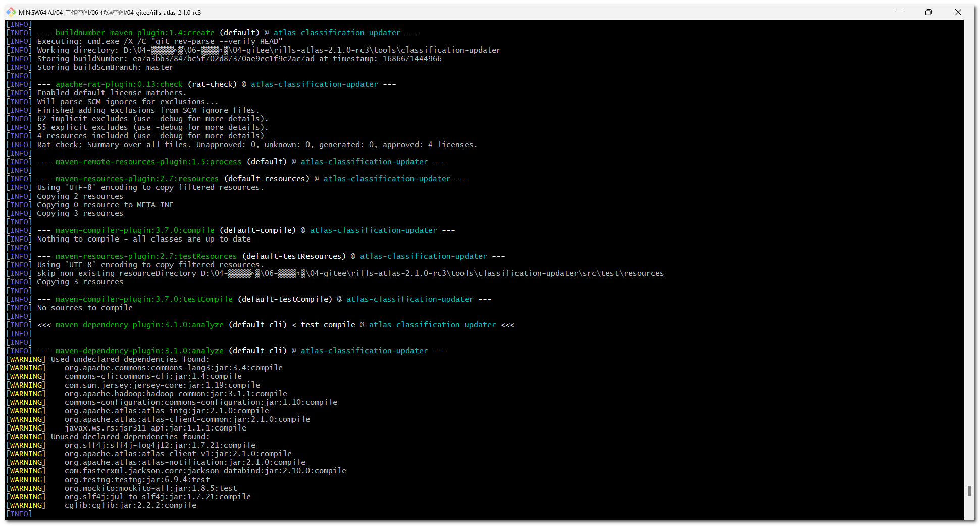Click the vertical scrollbar thumb
Screen dimensions: 980x526
(x=969, y=491)
